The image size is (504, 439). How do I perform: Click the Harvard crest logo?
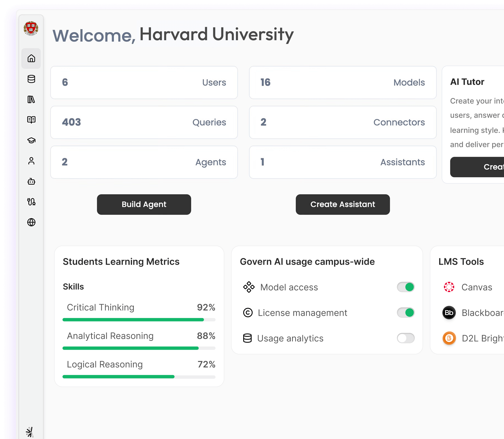point(31,28)
